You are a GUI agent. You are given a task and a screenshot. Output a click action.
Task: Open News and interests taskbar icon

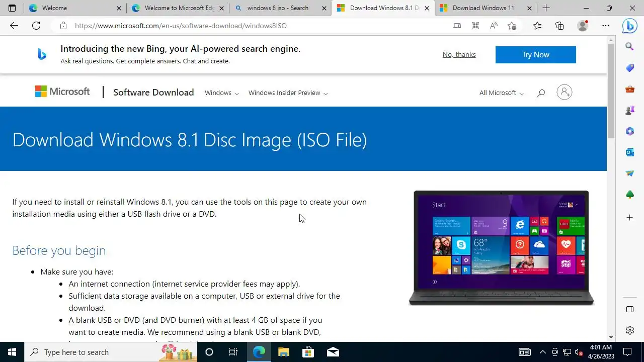tap(524, 352)
